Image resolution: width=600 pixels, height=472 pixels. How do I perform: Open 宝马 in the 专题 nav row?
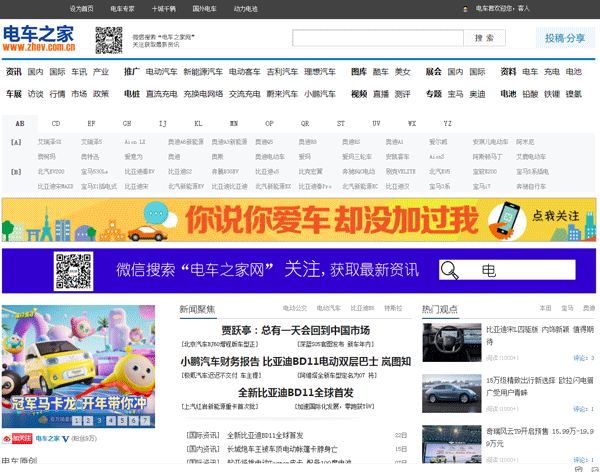point(456,94)
